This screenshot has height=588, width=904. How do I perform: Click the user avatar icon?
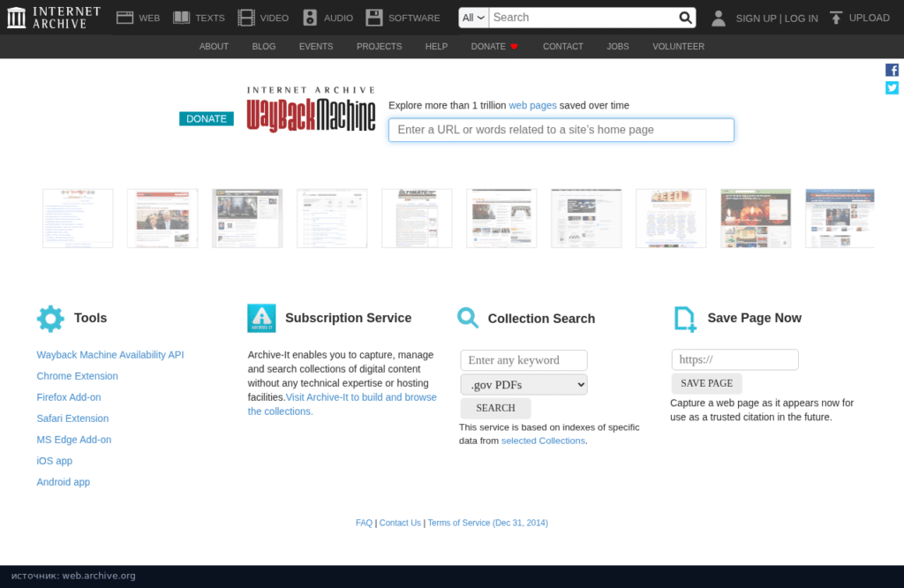coord(719,18)
